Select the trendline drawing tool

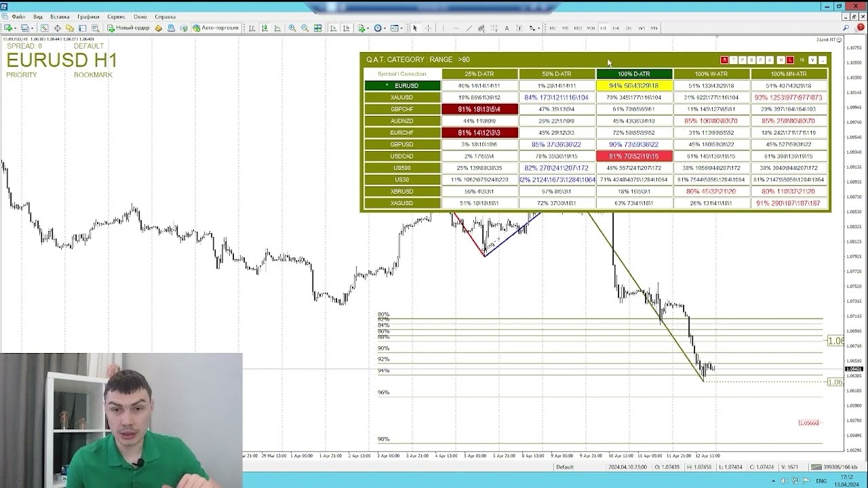pyautogui.click(x=469, y=28)
